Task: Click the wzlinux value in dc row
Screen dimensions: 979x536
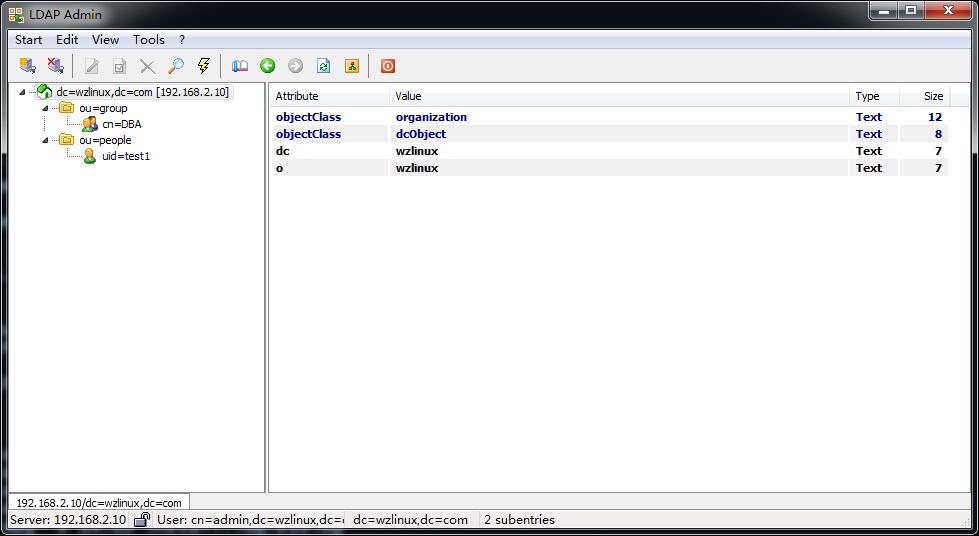Action: tap(416, 151)
